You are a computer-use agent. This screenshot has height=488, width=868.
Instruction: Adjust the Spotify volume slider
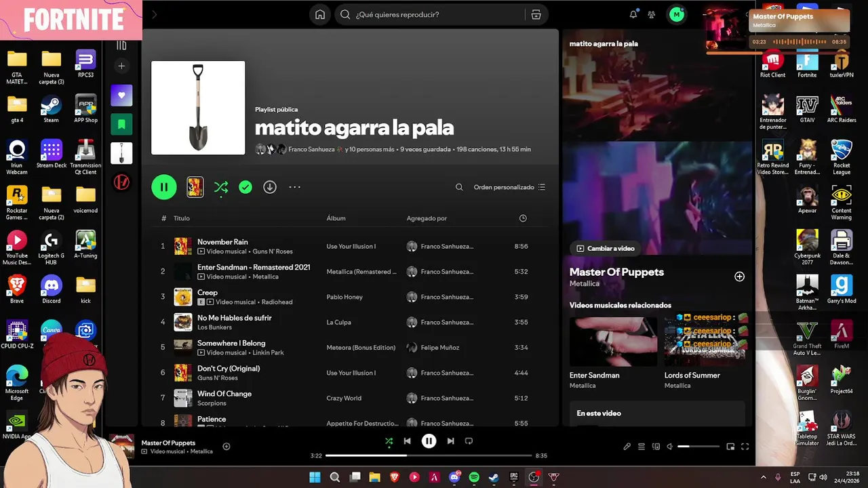click(698, 447)
